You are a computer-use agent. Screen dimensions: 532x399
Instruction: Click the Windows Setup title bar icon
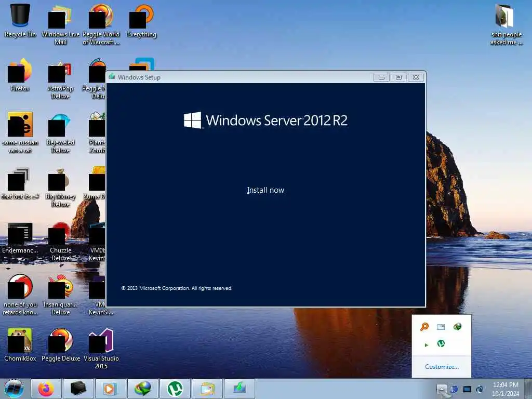(x=112, y=77)
